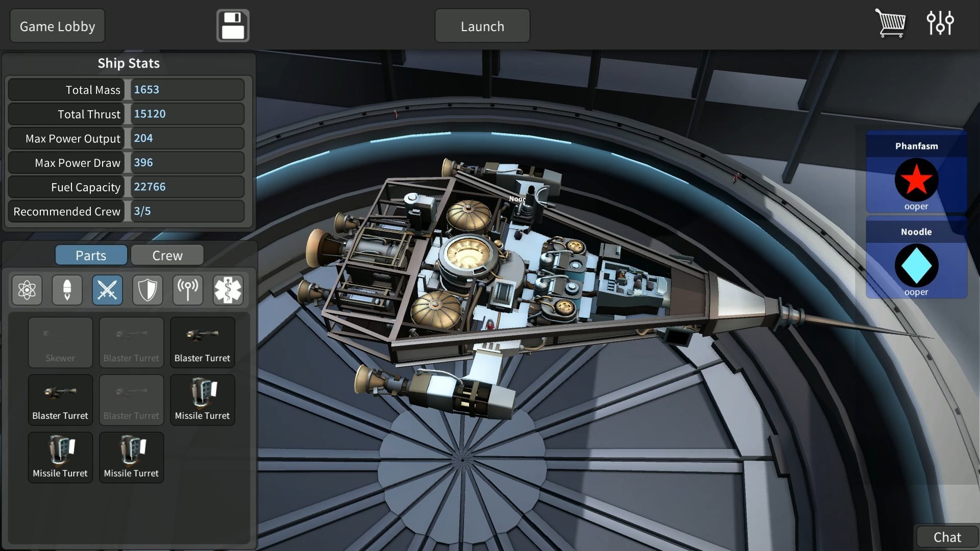Pick the Skewer weapon part

[x=60, y=342]
